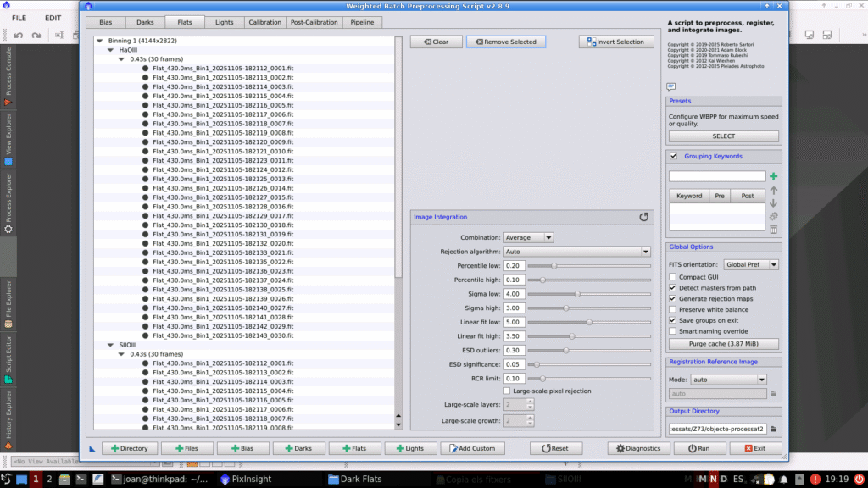Screen dimensions: 868x488
Task: Open the Pipeline tab
Action: click(360, 22)
